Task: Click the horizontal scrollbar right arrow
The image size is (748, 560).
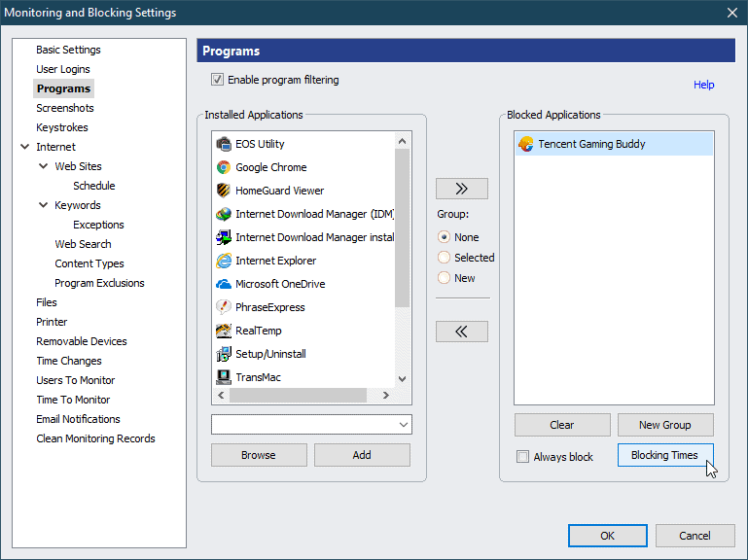Action: tap(386, 395)
